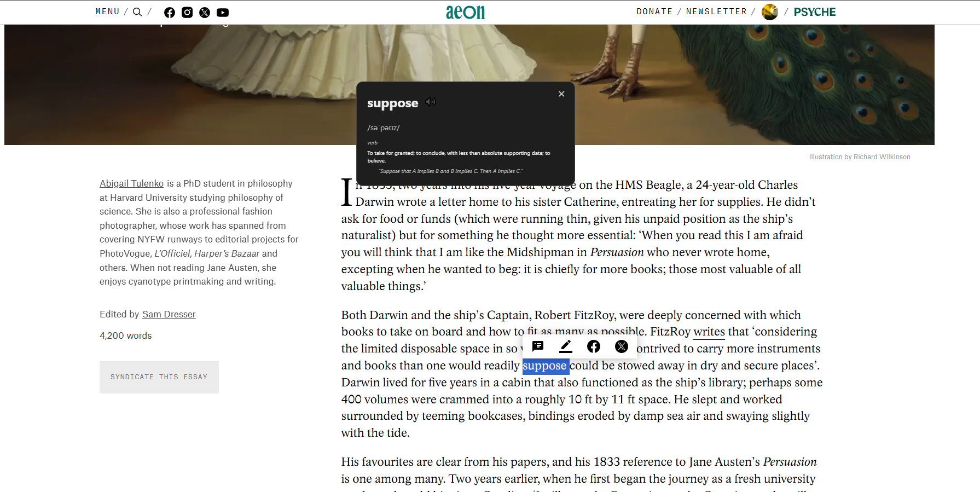Highlight the selected text with pen icon
Image resolution: width=980 pixels, height=492 pixels.
point(566,346)
